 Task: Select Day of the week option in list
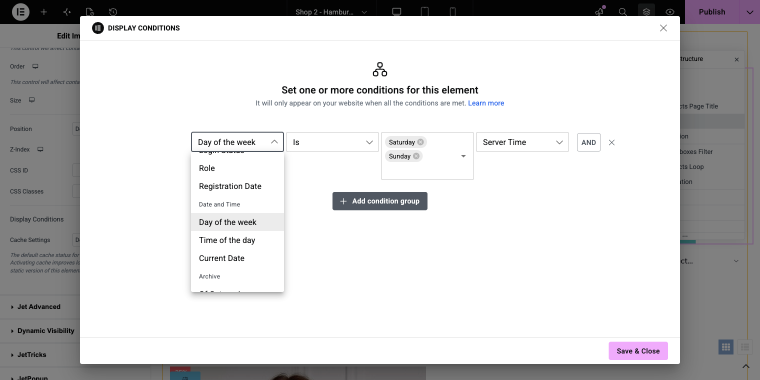(238, 222)
